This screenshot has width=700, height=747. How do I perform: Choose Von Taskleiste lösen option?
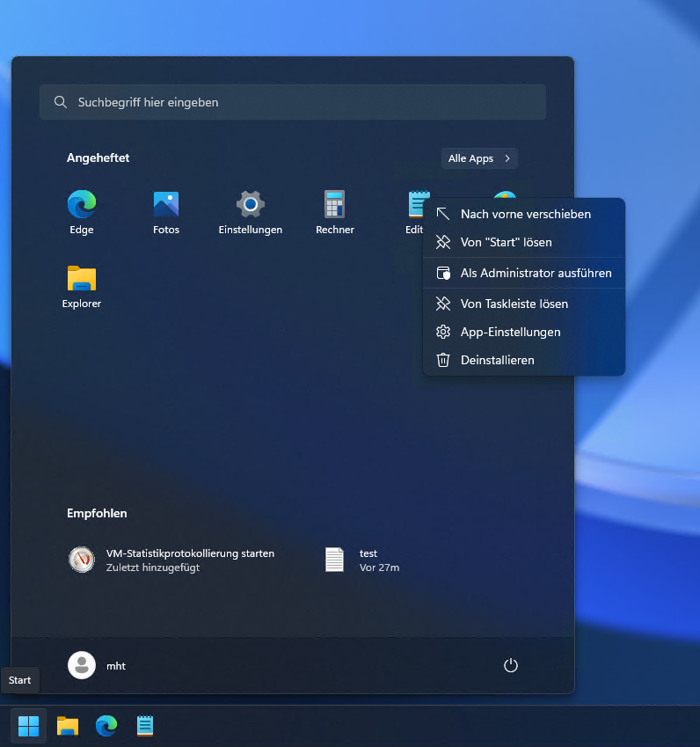pos(524,304)
